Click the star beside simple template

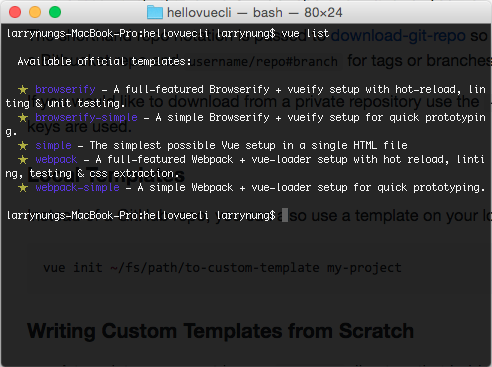click(x=23, y=145)
